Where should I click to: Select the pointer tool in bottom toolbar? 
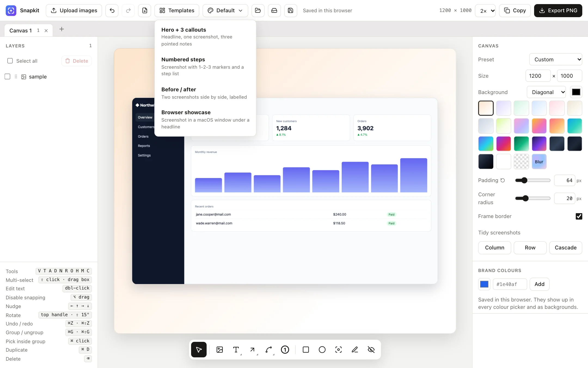tap(199, 349)
